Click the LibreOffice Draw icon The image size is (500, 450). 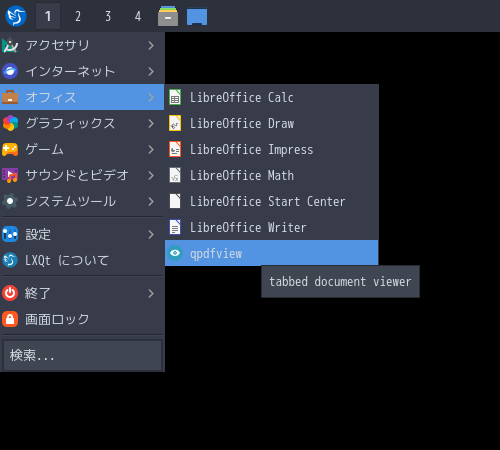[175, 123]
